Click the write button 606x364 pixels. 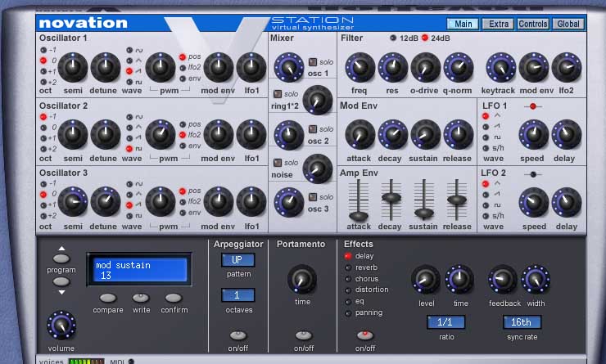pyautogui.click(x=141, y=298)
